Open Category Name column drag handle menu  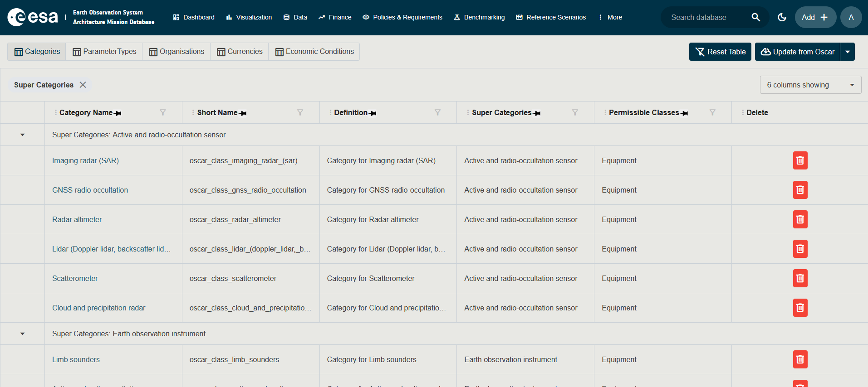pyautogui.click(x=56, y=112)
